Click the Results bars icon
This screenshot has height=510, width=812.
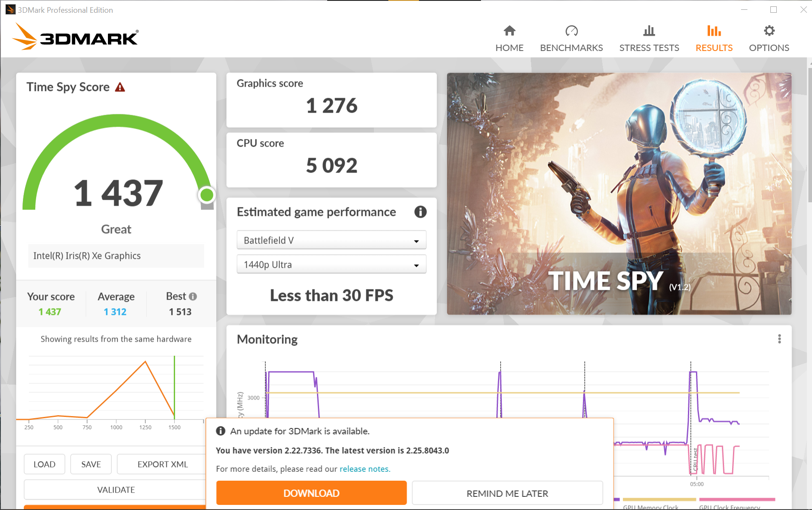(714, 31)
